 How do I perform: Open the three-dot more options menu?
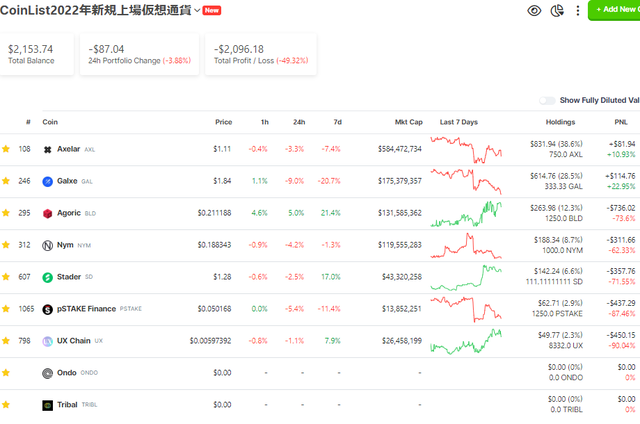[577, 10]
